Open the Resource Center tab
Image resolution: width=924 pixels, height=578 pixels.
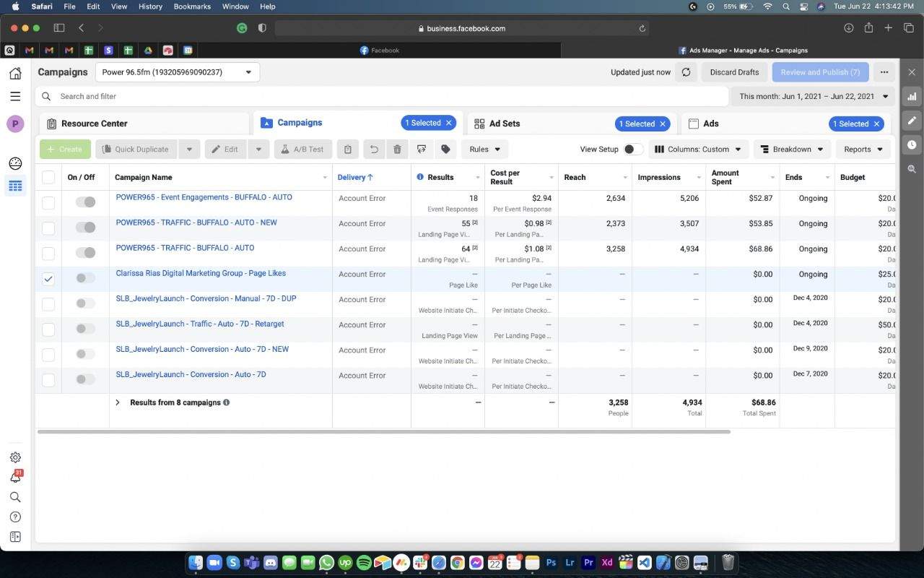click(x=94, y=124)
